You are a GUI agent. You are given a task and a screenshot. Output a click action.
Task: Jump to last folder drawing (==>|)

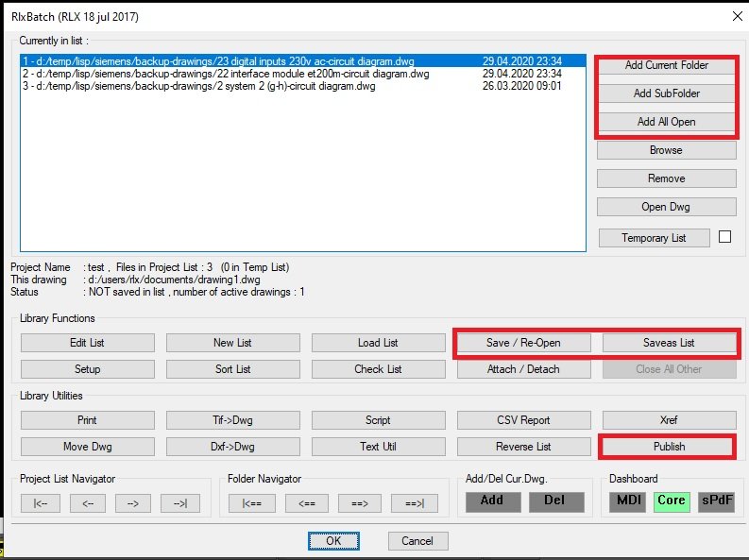click(x=415, y=503)
